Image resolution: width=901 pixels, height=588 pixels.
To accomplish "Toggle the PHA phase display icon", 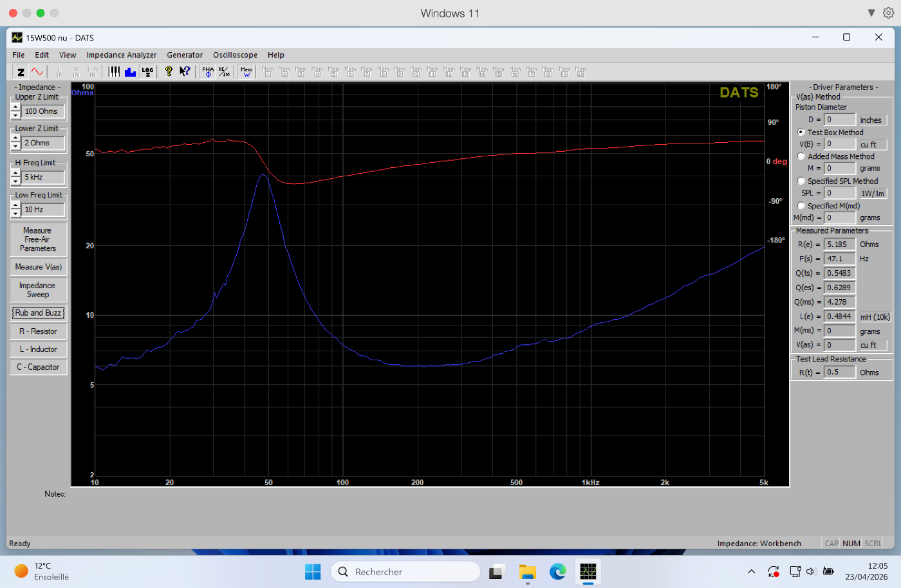I will (208, 72).
